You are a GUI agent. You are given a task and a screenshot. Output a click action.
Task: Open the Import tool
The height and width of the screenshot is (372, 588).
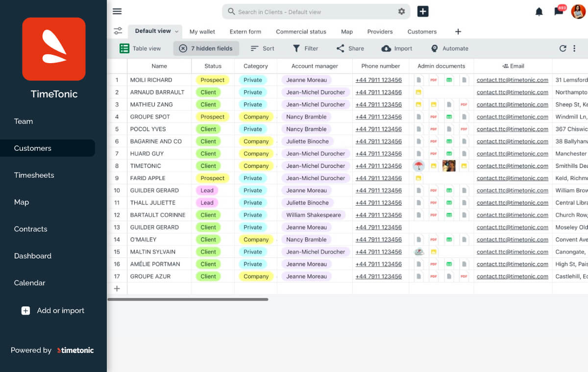tap(396, 48)
